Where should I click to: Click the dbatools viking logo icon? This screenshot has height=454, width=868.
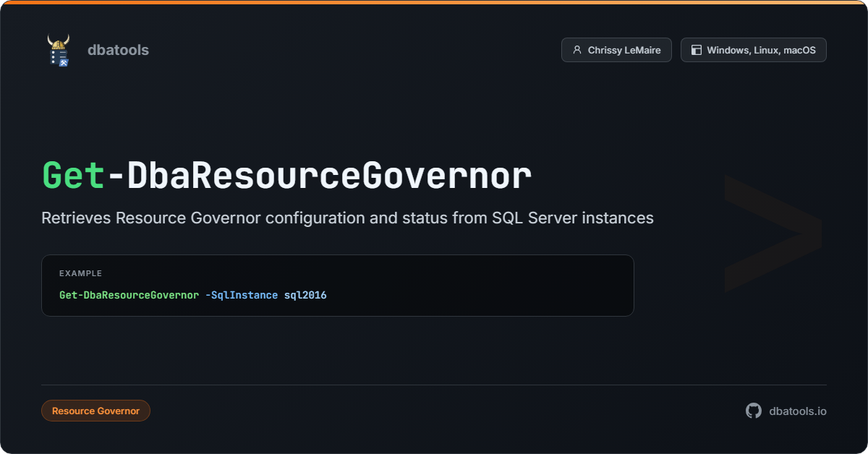59,50
